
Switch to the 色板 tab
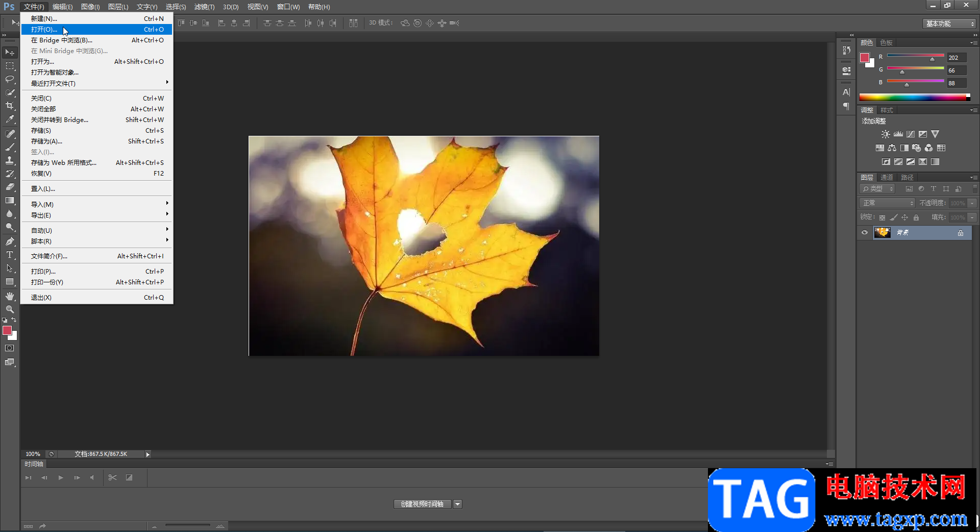pos(887,43)
